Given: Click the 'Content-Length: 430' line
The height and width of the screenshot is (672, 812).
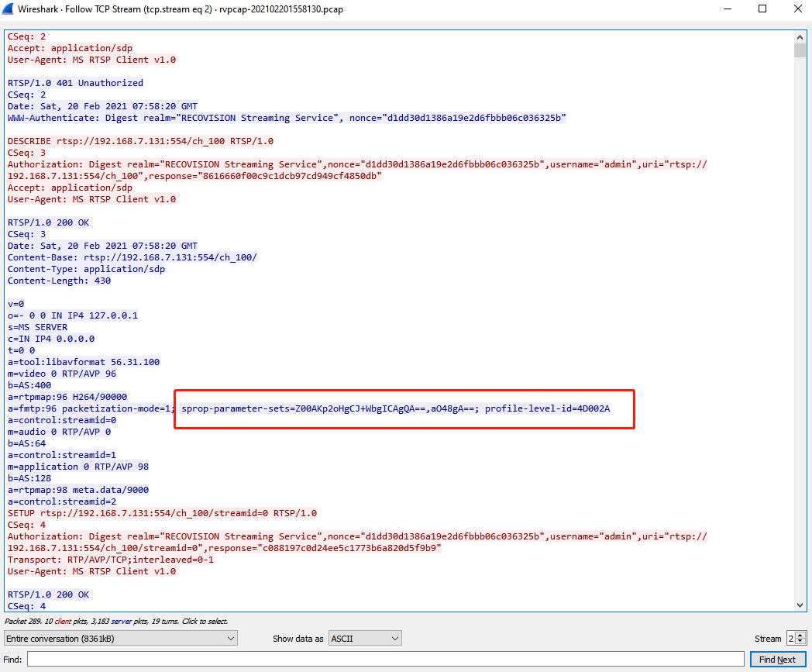Looking at the screenshot, I should [59, 281].
